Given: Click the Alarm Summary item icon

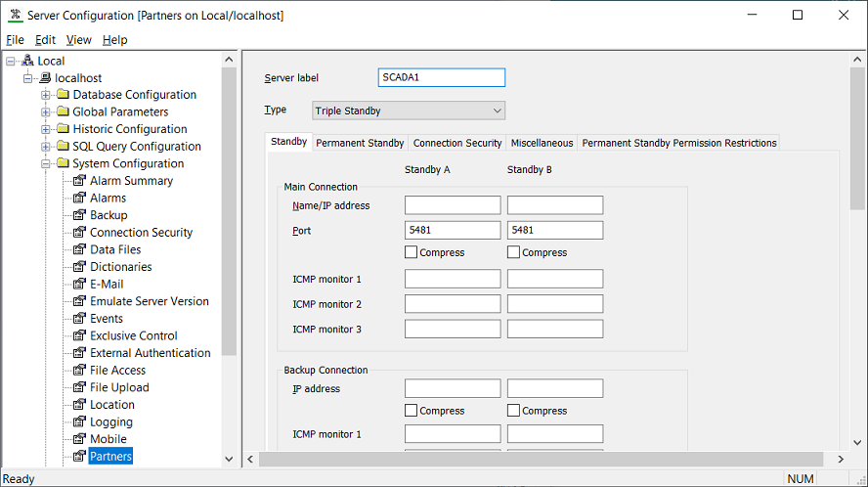Looking at the screenshot, I should coord(80,181).
